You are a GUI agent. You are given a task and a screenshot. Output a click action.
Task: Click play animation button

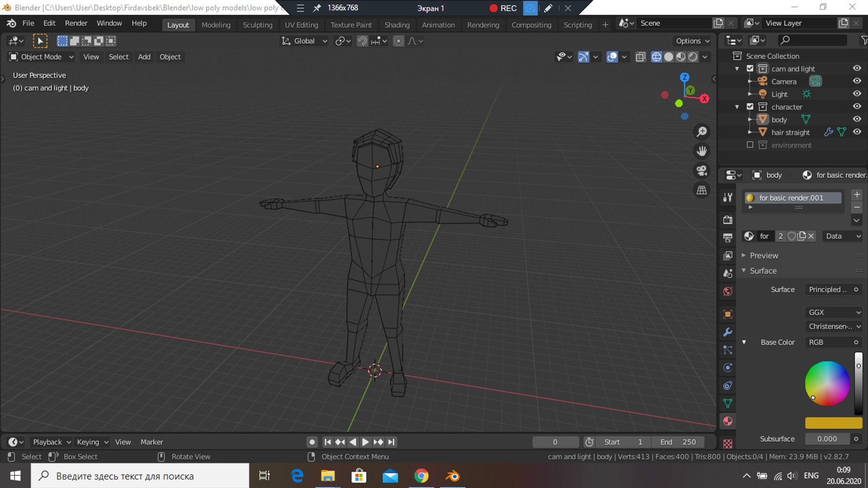coord(365,442)
